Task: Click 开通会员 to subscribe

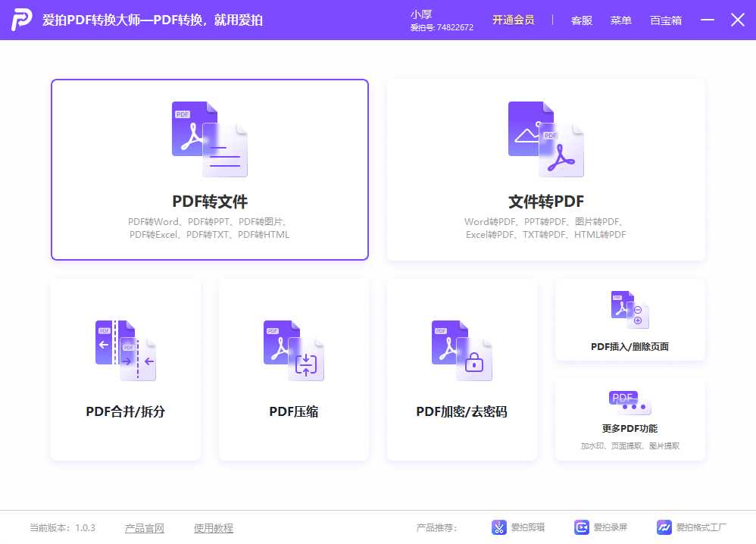Action: tap(513, 20)
